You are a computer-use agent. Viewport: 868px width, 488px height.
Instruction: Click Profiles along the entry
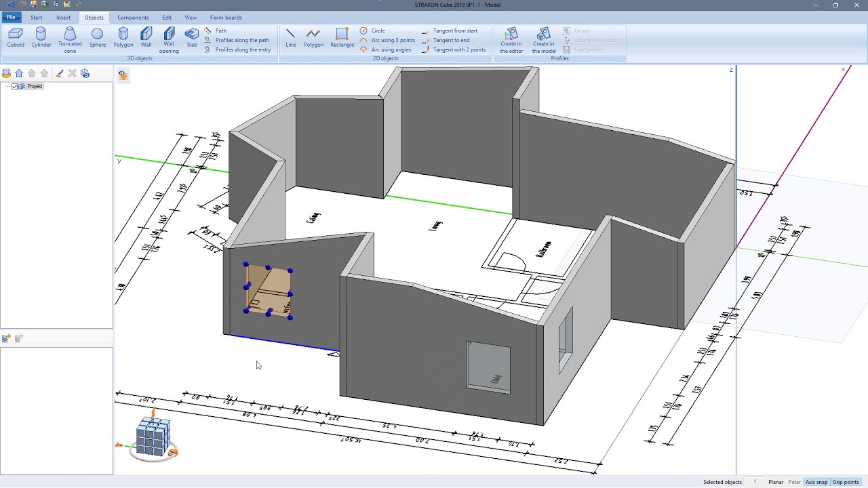click(237, 49)
